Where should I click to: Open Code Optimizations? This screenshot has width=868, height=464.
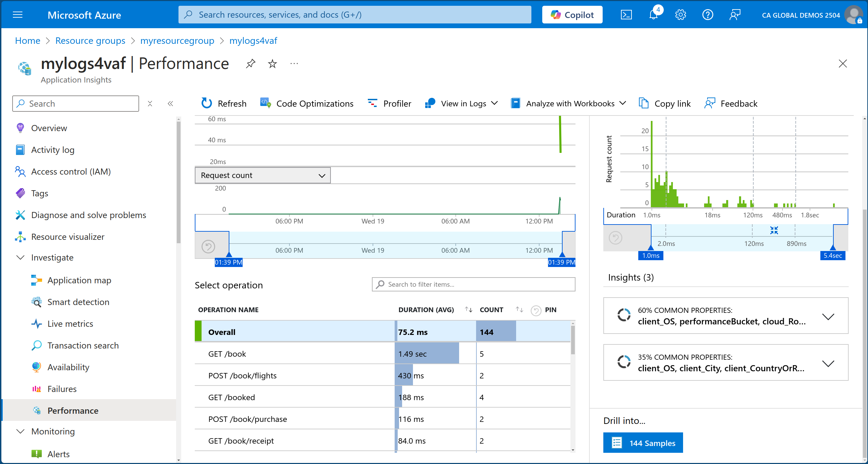307,104
